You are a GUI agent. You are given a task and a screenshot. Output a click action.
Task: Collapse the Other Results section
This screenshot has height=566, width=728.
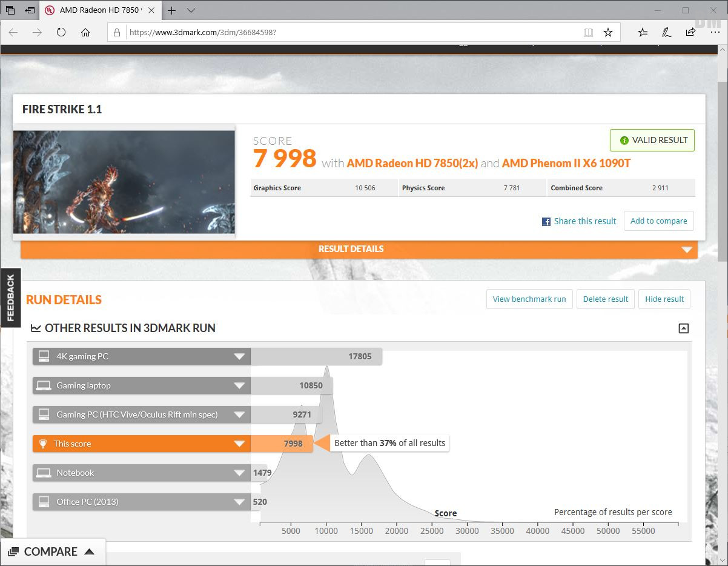click(684, 328)
